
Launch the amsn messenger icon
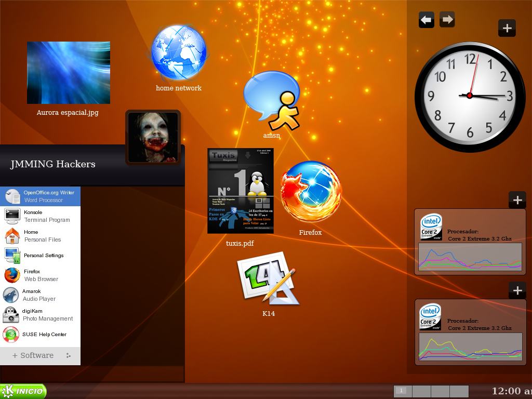(272, 101)
